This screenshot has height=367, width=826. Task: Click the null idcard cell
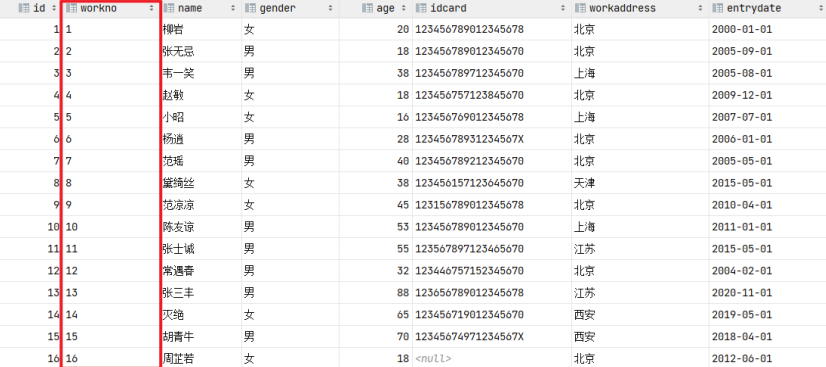(434, 359)
